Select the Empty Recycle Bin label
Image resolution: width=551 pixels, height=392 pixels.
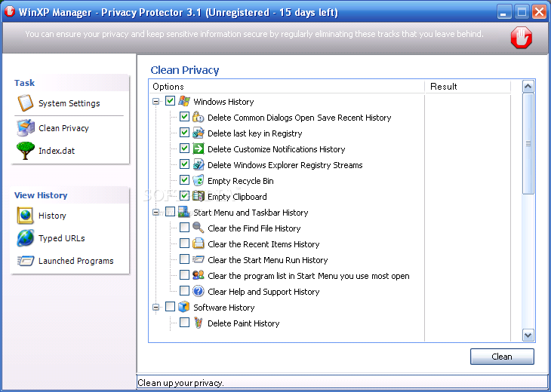(241, 181)
